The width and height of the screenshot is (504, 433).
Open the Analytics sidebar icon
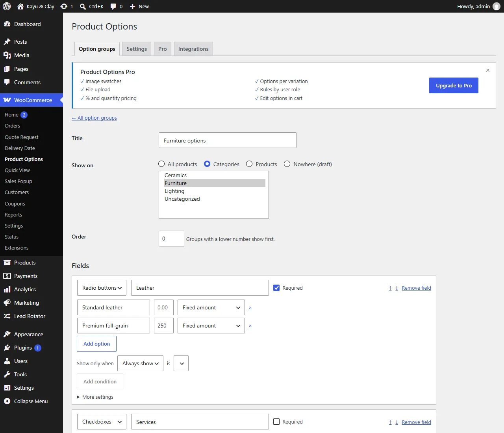pyautogui.click(x=7, y=289)
